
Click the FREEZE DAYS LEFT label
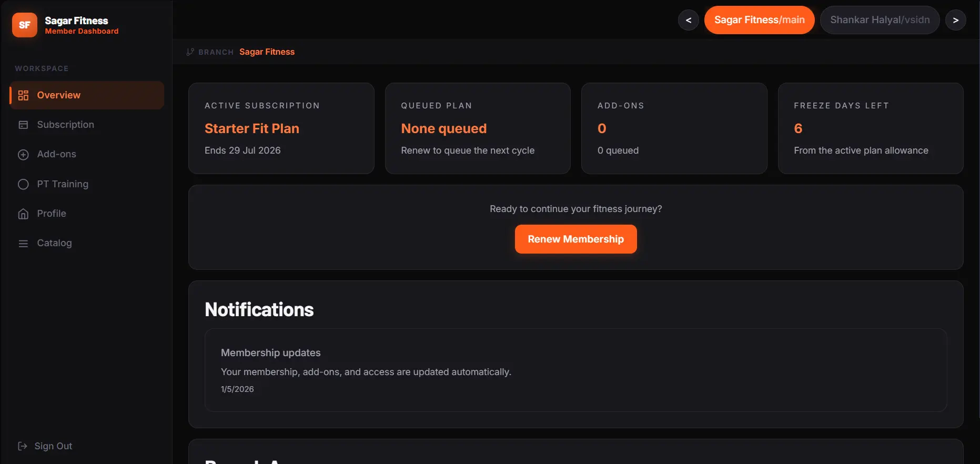[x=841, y=106]
